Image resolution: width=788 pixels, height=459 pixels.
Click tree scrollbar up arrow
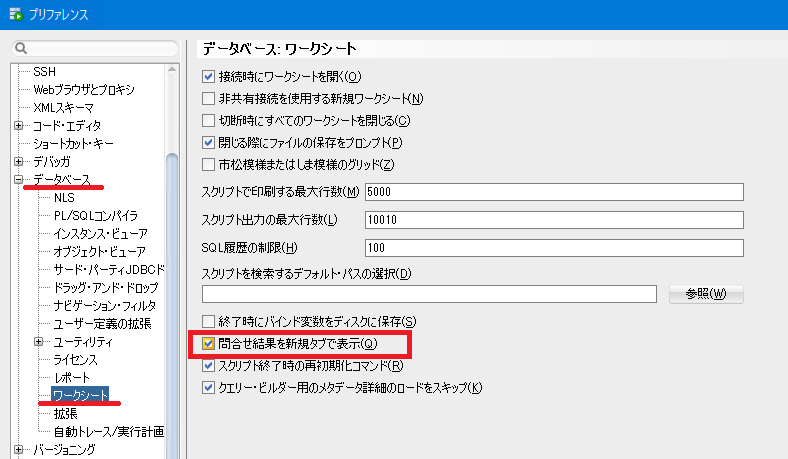(x=172, y=69)
